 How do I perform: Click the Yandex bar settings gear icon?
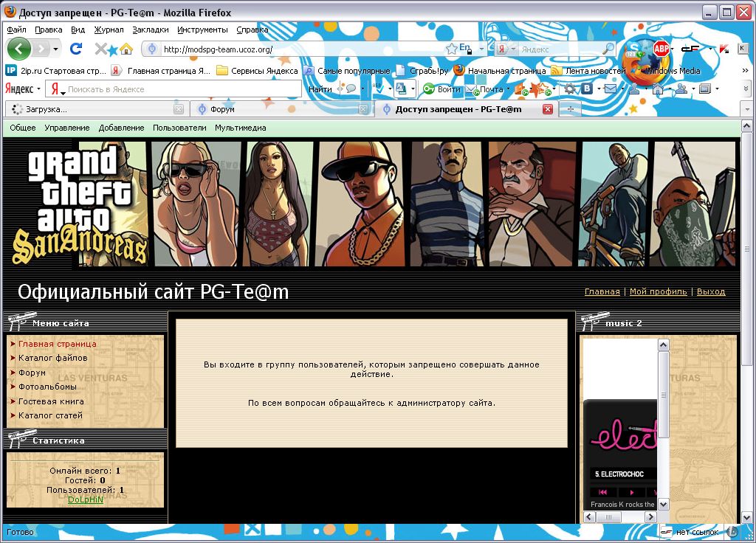click(x=569, y=89)
